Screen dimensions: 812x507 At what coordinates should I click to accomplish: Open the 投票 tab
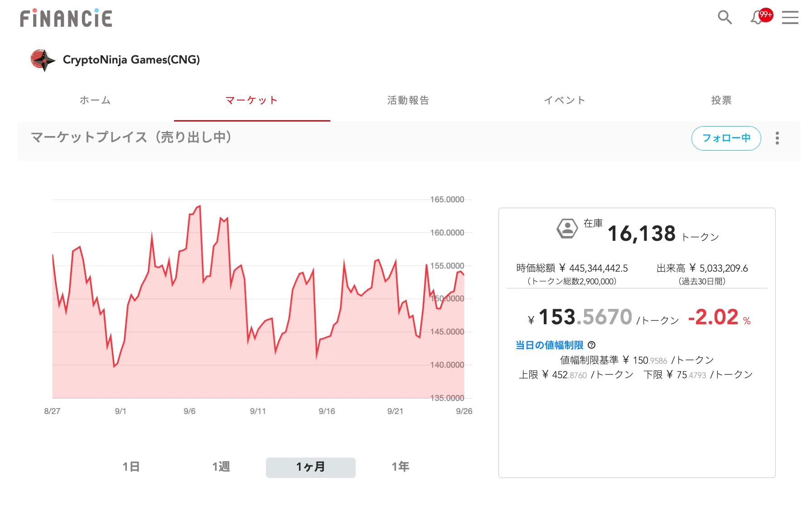pyautogui.click(x=721, y=100)
